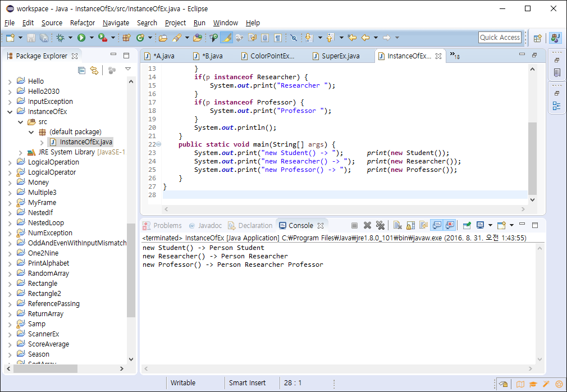This screenshot has height=392, width=567.
Task: Open the Source menu
Action: point(52,23)
